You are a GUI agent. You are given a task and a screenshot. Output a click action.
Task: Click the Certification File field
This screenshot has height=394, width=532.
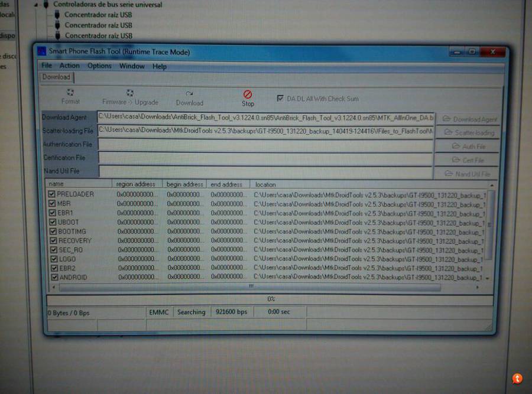tap(265, 159)
